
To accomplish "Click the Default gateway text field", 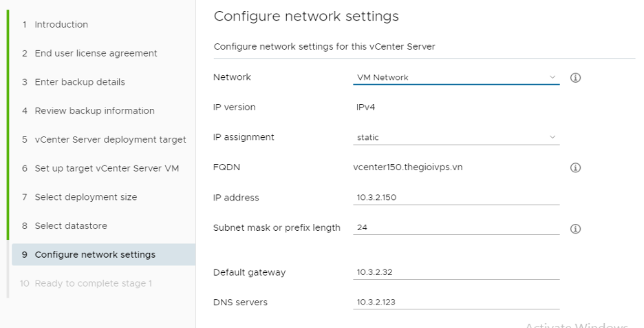I will tap(455, 272).
